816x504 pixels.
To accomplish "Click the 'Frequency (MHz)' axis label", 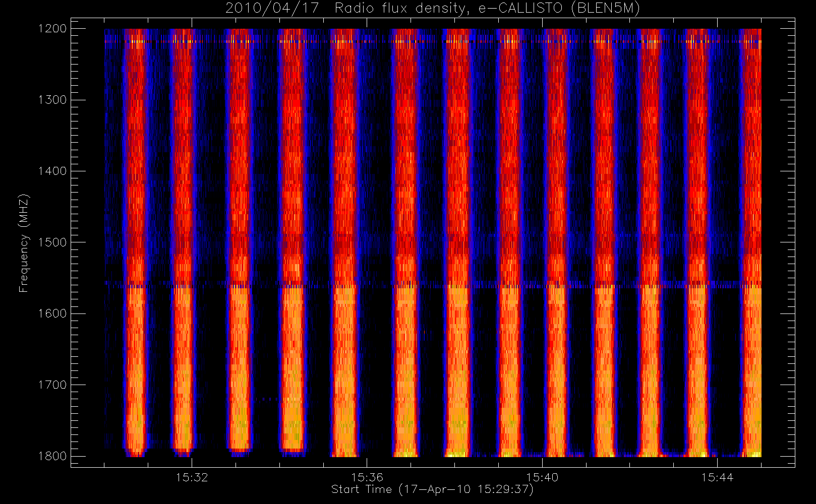I will point(24,243).
